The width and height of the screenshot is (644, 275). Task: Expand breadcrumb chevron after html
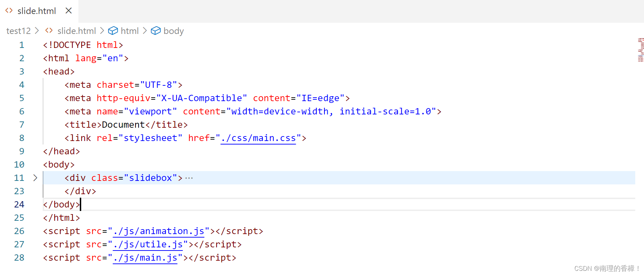(x=145, y=31)
